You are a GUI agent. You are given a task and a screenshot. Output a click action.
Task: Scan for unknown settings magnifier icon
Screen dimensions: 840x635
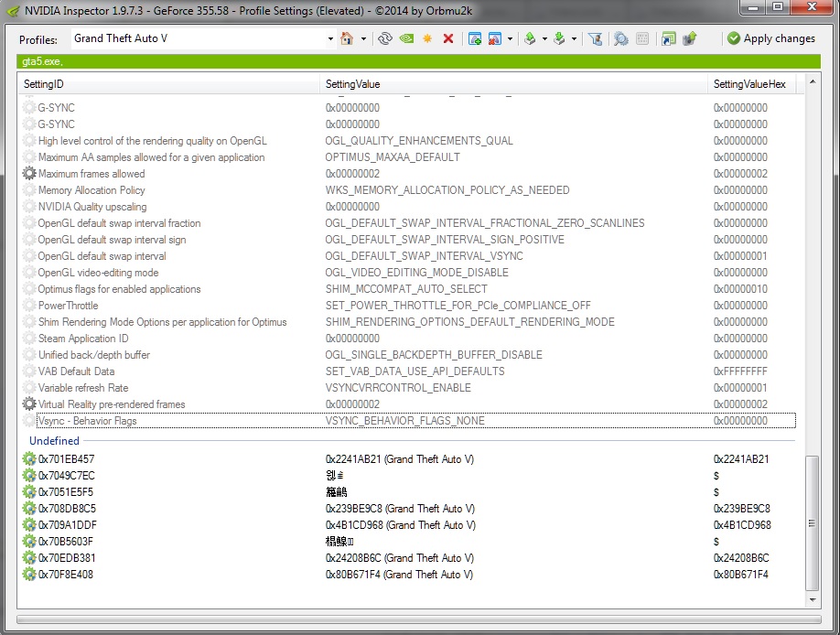tap(621, 38)
